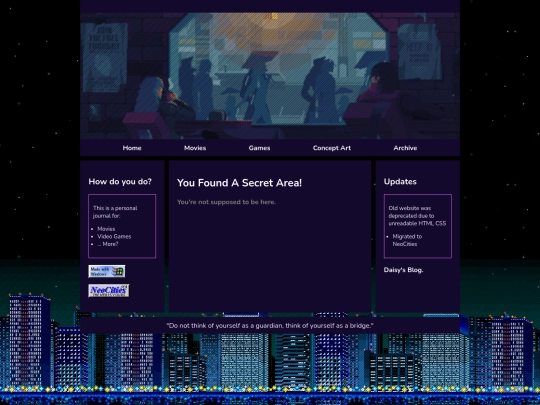
Task: Click the 'Migrated to NeoCities' update entry
Action: [407, 240]
